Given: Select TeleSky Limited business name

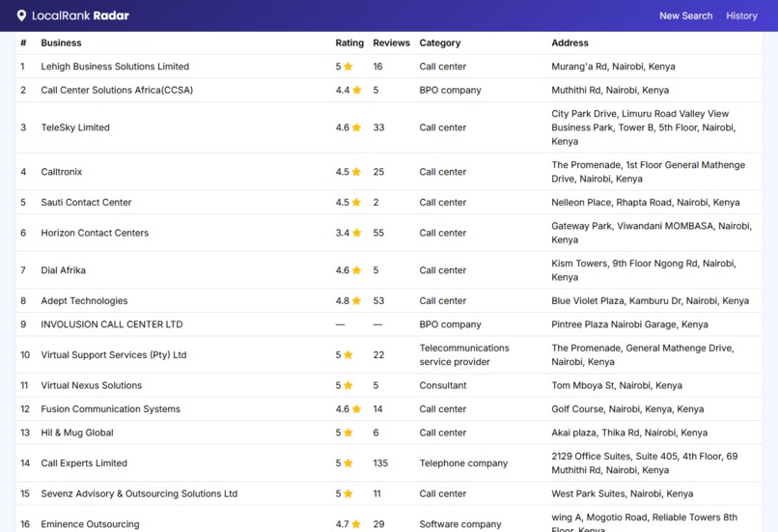Looking at the screenshot, I should [75, 127].
